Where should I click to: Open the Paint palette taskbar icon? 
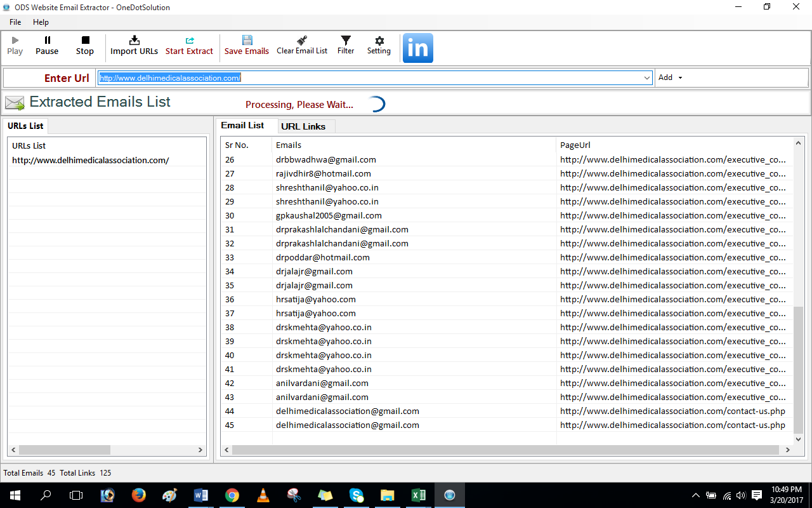[170, 495]
